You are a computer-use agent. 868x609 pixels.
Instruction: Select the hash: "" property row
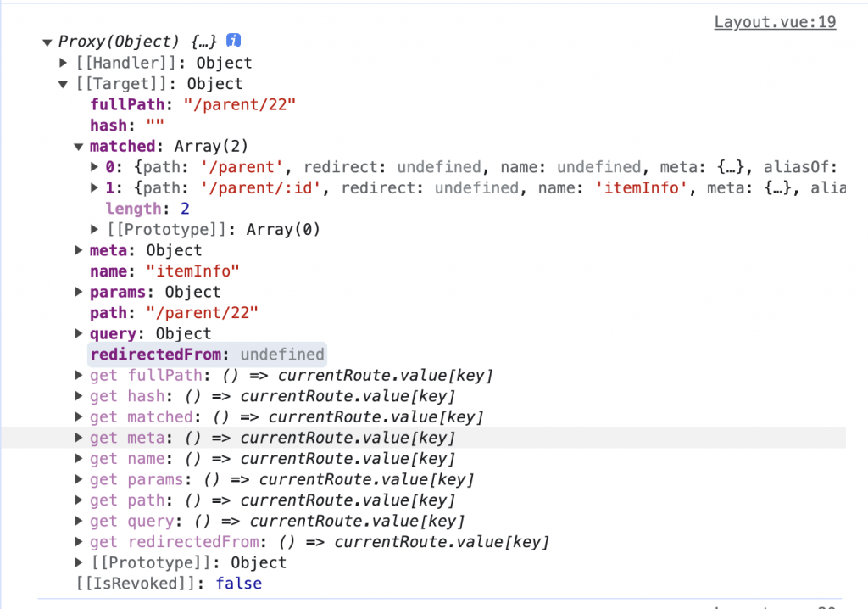point(127,126)
